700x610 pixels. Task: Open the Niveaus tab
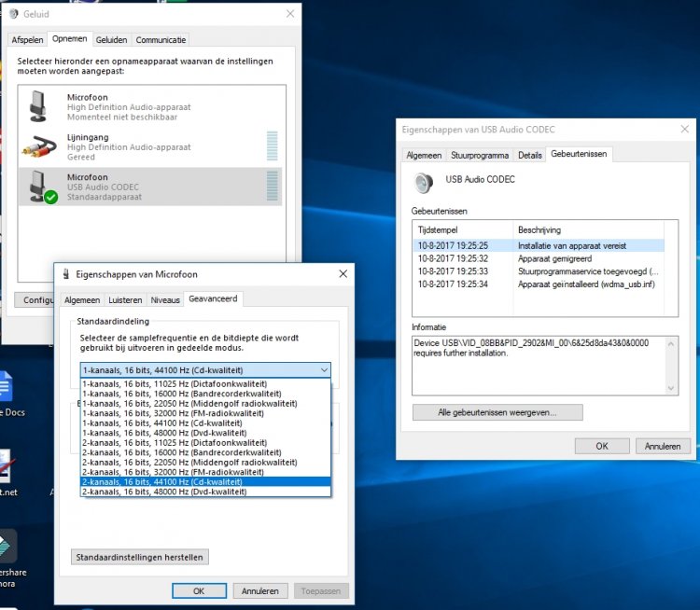(165, 300)
